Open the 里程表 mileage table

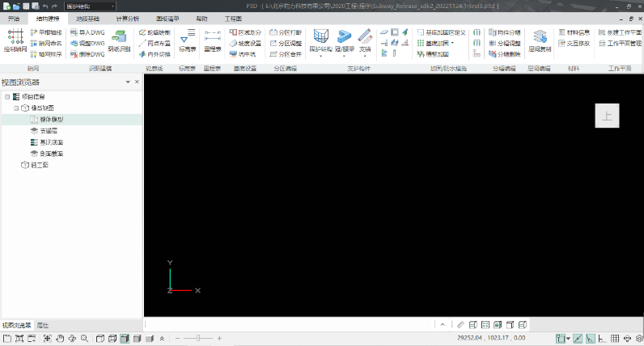pos(212,40)
